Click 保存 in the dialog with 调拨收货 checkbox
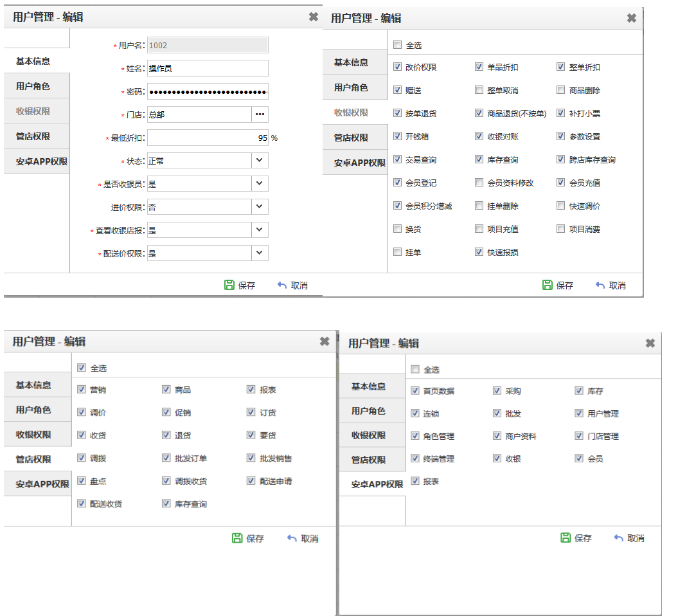The height and width of the screenshot is (616, 678). click(x=248, y=538)
